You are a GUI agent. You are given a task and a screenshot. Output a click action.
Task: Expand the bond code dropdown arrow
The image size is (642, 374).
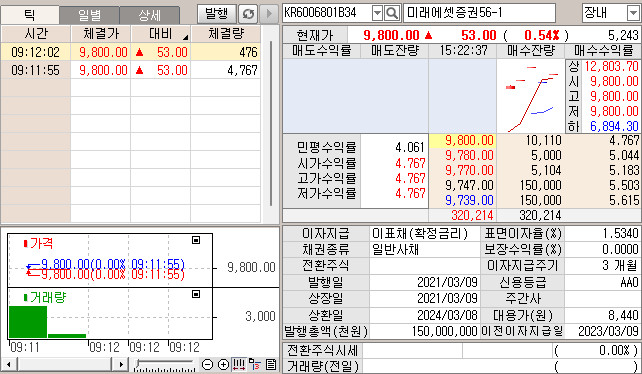click(377, 13)
